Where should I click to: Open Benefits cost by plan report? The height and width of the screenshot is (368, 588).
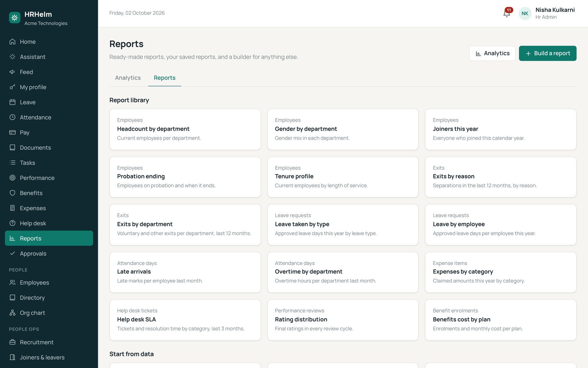(x=501, y=320)
